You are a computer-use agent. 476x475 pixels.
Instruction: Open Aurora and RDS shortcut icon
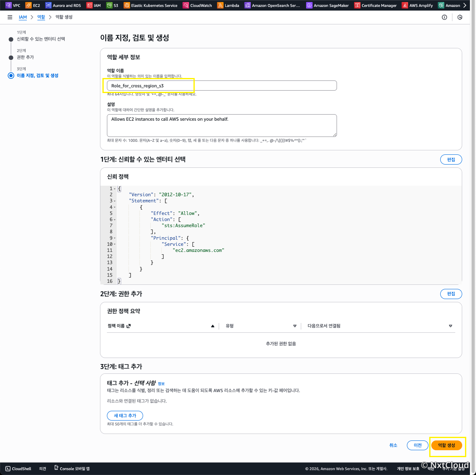tap(48, 5)
